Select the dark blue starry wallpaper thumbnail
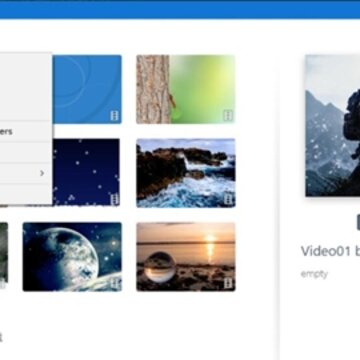The height and width of the screenshot is (360, 360). click(x=86, y=172)
